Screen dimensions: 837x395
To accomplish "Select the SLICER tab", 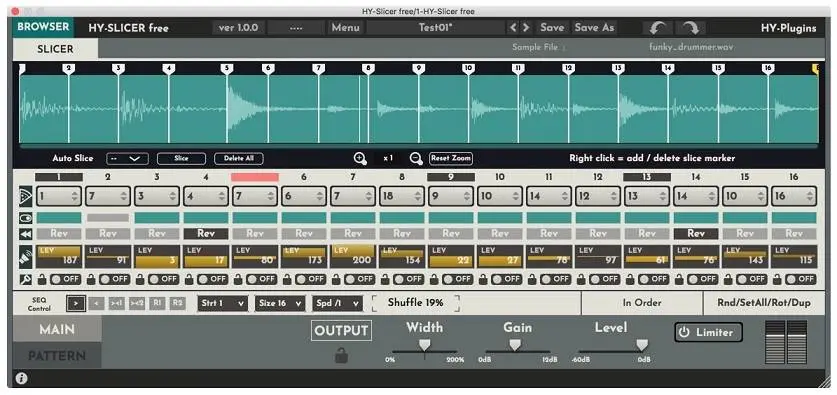I will click(56, 49).
